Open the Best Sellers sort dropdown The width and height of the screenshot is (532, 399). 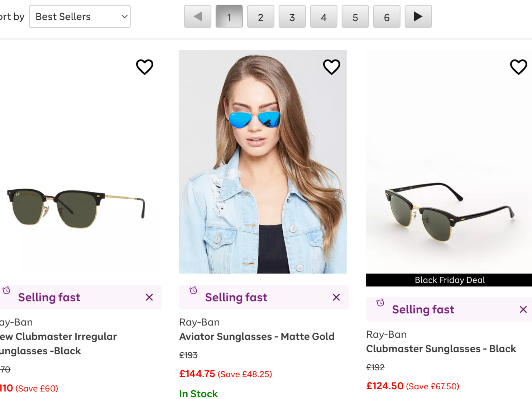[80, 16]
